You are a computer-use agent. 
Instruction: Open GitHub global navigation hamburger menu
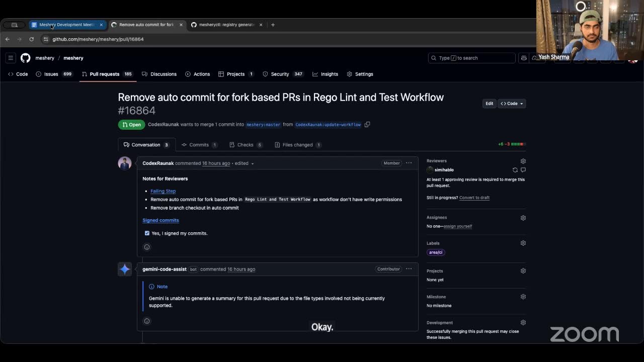[x=11, y=58]
